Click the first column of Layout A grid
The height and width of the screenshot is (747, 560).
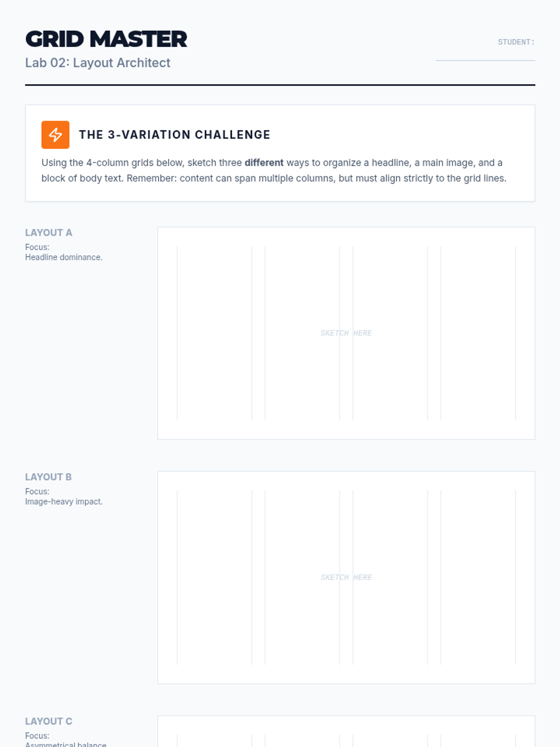(214, 333)
